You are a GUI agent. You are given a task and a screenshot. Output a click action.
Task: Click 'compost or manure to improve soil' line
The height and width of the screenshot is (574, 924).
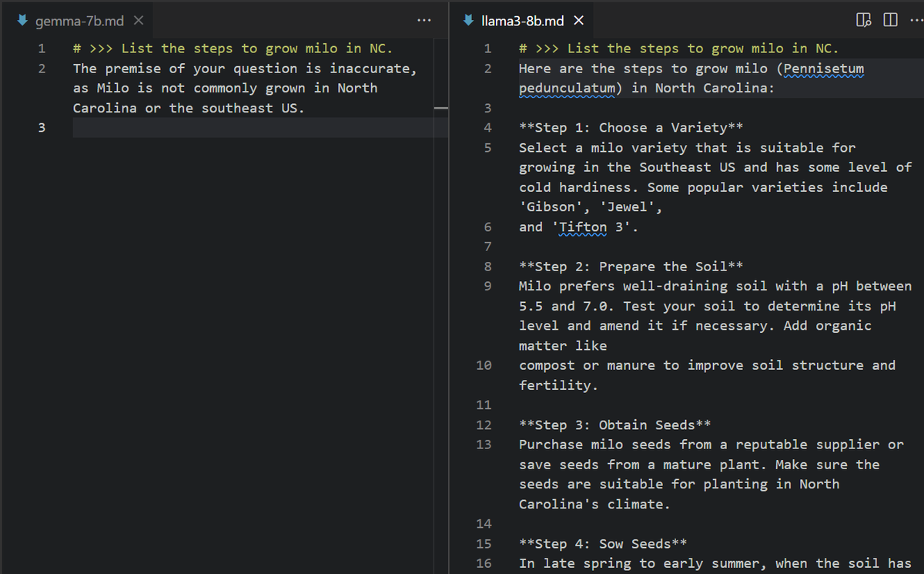tap(707, 365)
